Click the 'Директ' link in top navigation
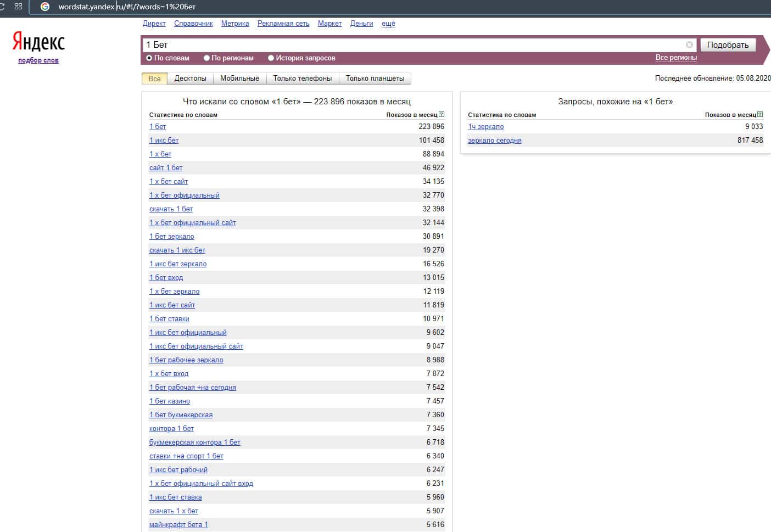The width and height of the screenshot is (771, 532). click(154, 24)
